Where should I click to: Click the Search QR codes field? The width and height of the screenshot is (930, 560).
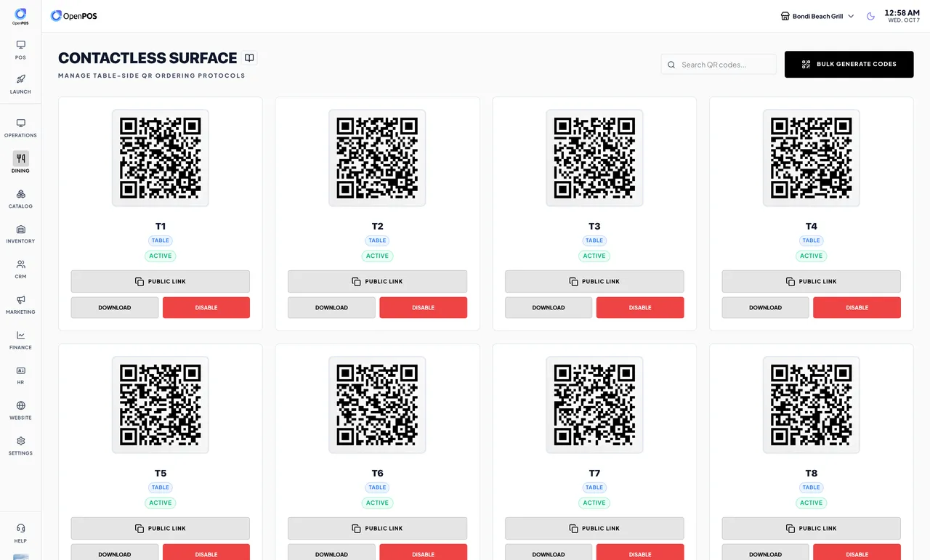coord(719,64)
